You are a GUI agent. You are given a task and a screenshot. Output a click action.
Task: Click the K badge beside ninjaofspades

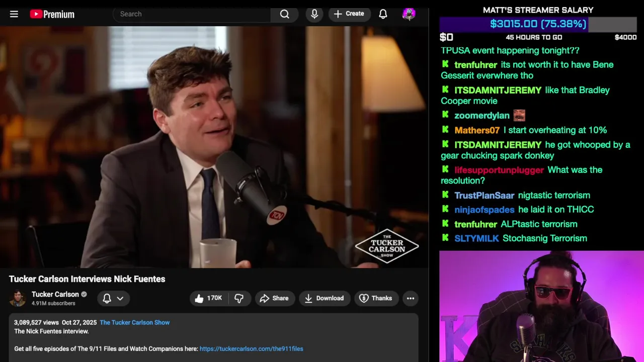[445, 209]
